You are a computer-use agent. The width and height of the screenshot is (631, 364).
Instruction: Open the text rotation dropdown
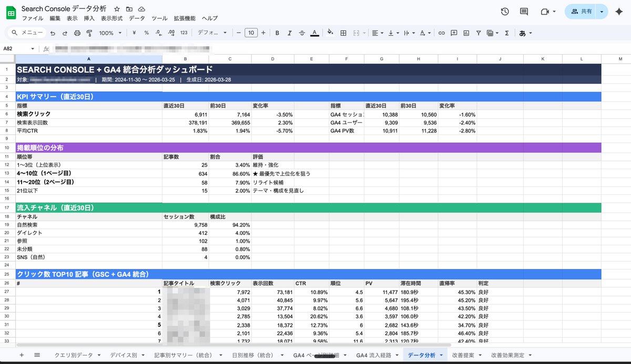pyautogui.click(x=424, y=33)
